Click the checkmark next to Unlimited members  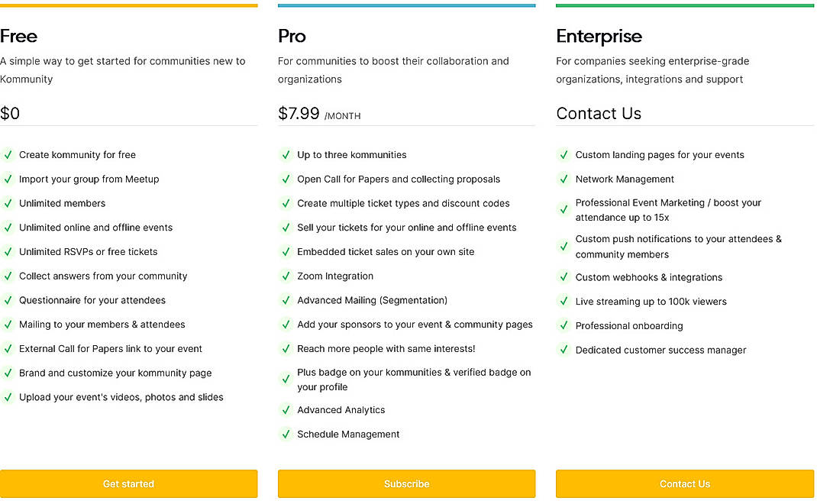click(x=8, y=203)
